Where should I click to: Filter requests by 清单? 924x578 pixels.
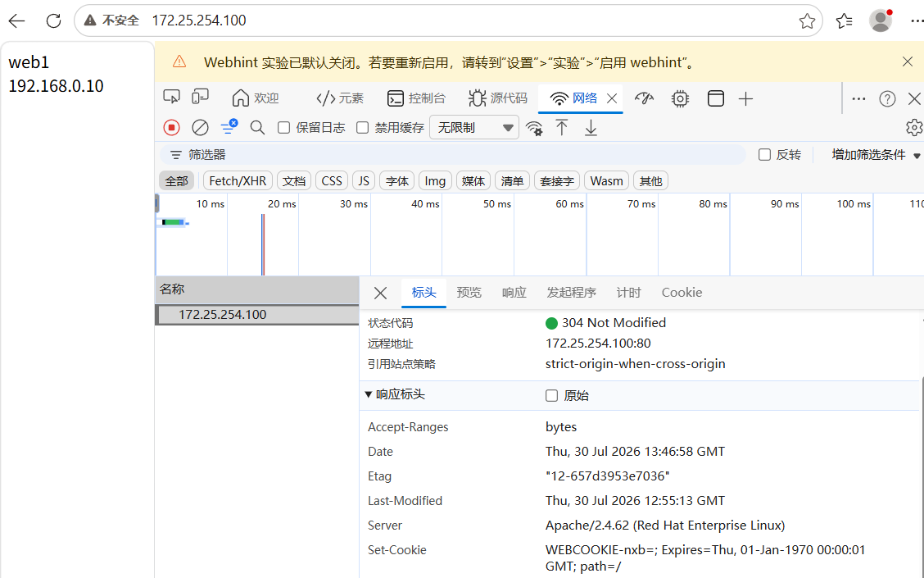pyautogui.click(x=512, y=181)
